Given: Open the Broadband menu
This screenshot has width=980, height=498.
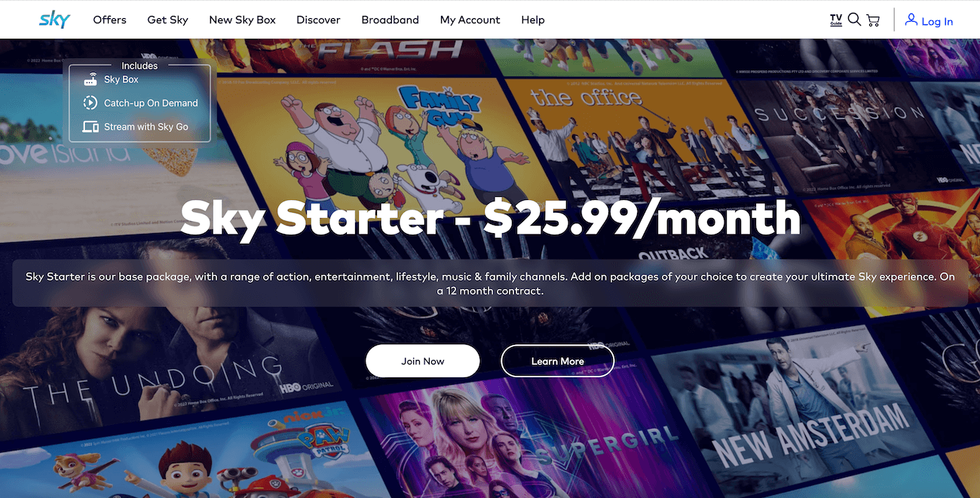Looking at the screenshot, I should point(390,20).
